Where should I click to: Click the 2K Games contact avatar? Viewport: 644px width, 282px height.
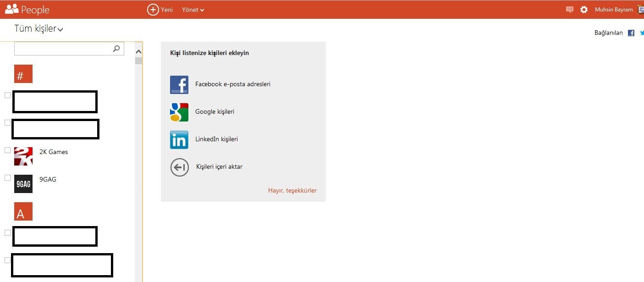coord(23,156)
